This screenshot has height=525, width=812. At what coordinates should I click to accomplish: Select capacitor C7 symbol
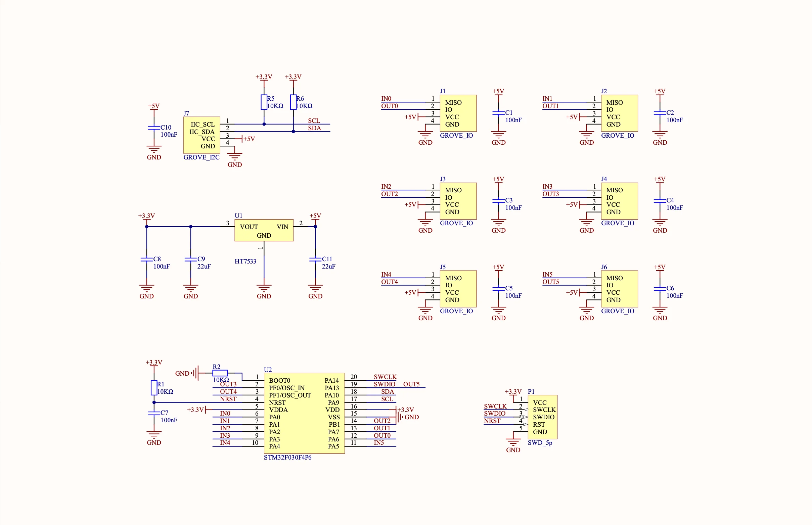click(x=154, y=413)
